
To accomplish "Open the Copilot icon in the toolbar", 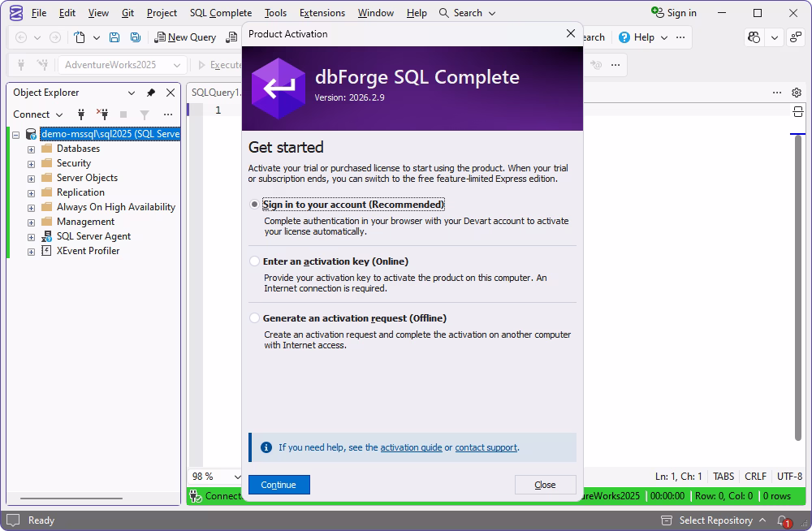I will 754,37.
